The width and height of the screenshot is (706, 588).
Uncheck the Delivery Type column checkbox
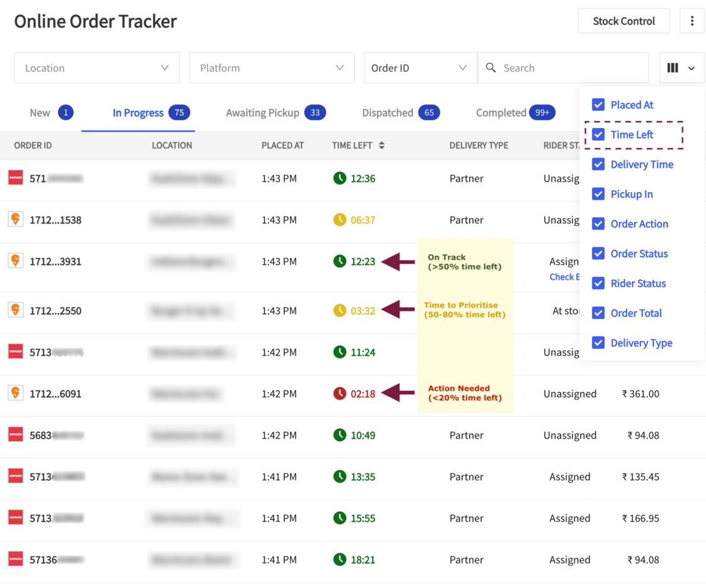click(598, 343)
